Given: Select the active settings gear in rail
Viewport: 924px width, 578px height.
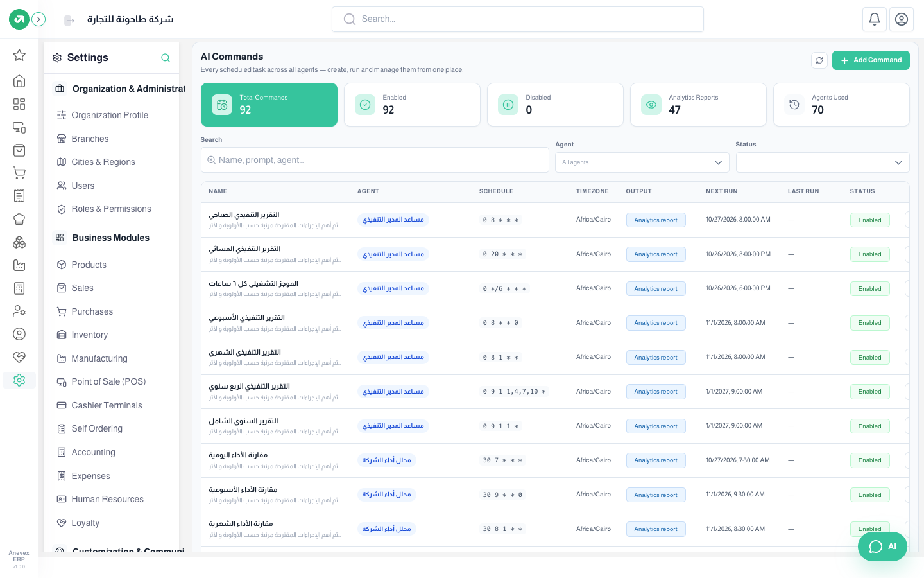Looking at the screenshot, I should click(x=19, y=380).
